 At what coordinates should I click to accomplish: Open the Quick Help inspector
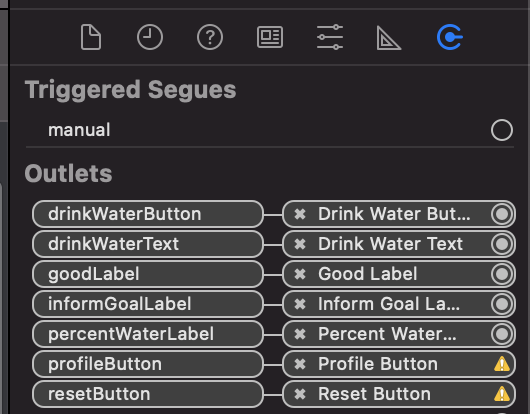pyautogui.click(x=210, y=37)
